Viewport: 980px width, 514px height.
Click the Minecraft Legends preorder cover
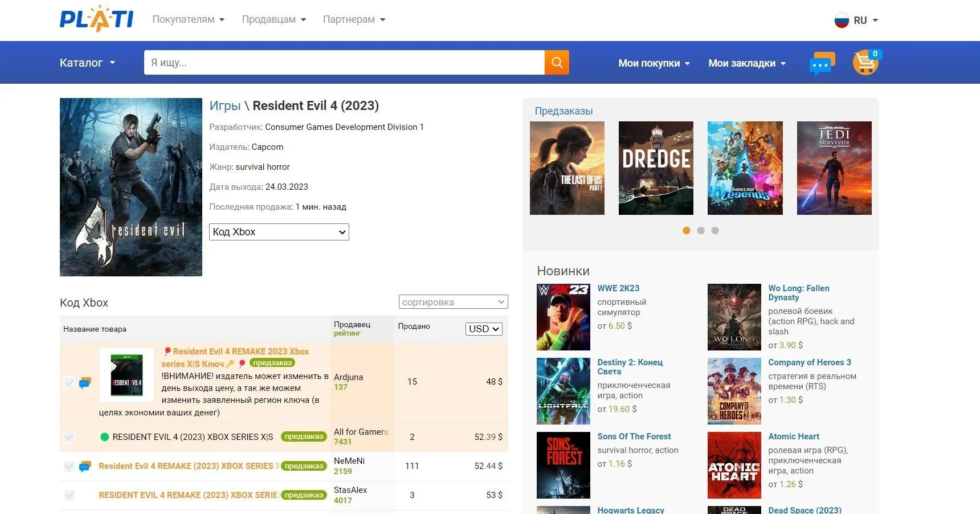(745, 168)
